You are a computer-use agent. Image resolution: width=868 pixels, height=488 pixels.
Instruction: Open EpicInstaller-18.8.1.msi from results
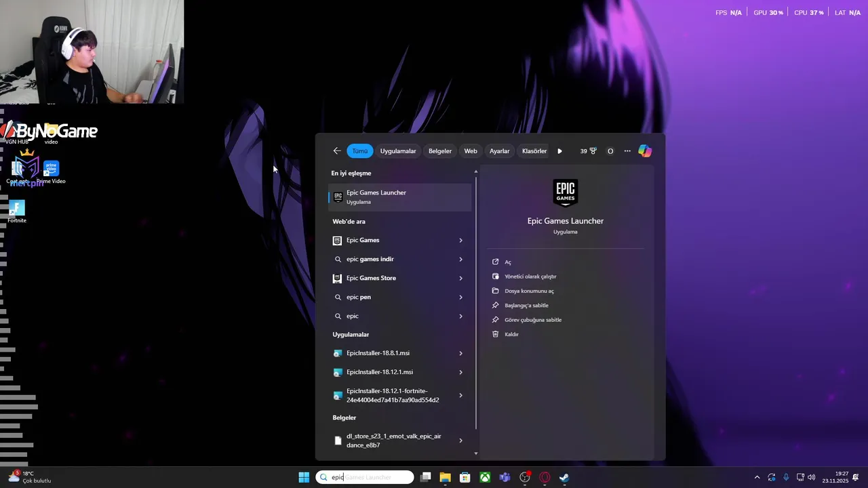click(x=392, y=353)
